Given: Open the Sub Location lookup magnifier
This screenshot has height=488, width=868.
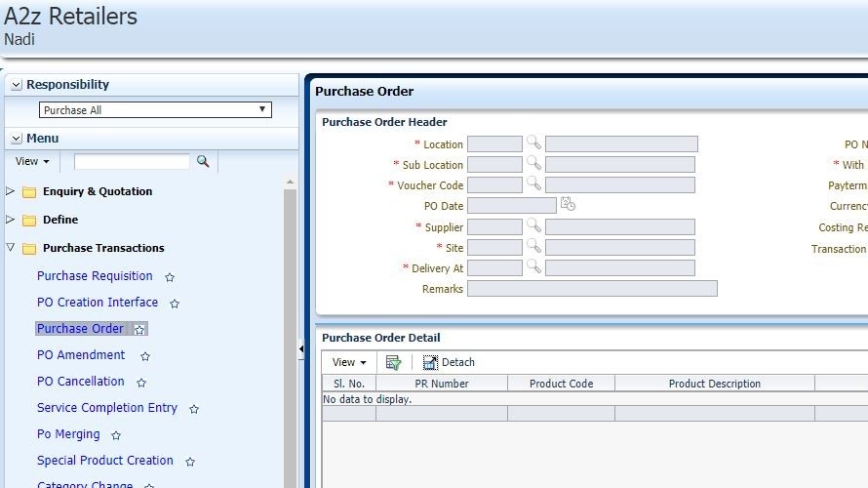Looking at the screenshot, I should pos(533,163).
